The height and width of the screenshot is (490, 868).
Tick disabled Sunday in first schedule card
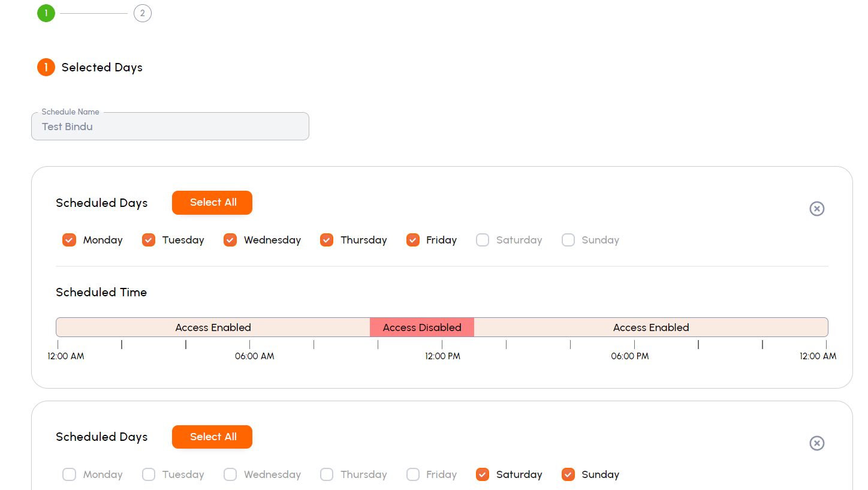click(x=568, y=240)
